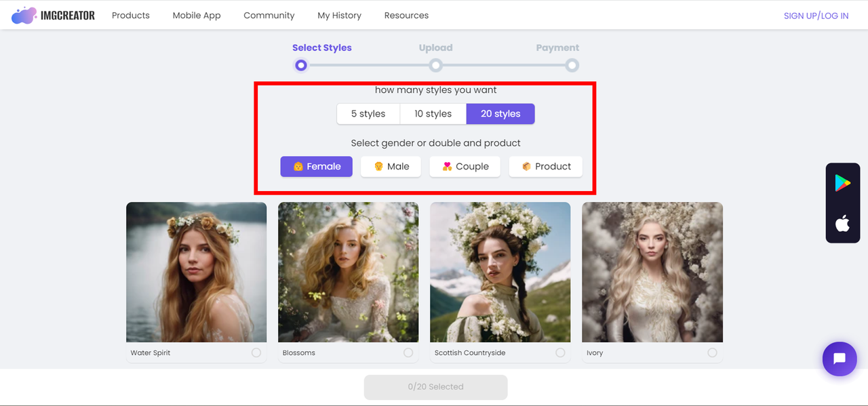Viewport: 868px width, 406px height.
Task: Go to the Community page
Action: [x=269, y=15]
